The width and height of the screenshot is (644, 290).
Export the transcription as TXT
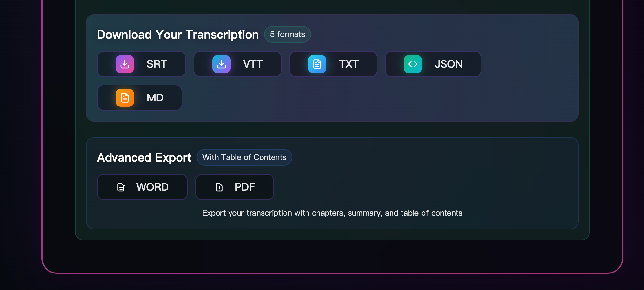333,64
